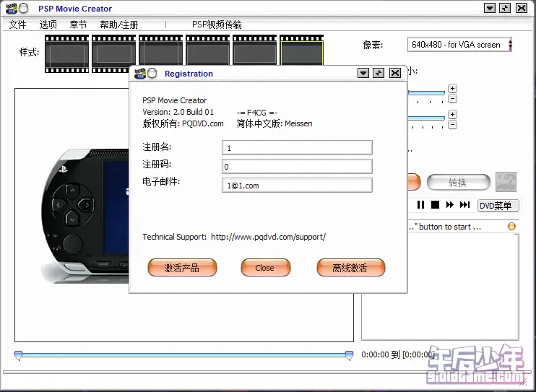536x392 pixels.
Task: Click inside the 注册码 input field
Action: coord(297,167)
